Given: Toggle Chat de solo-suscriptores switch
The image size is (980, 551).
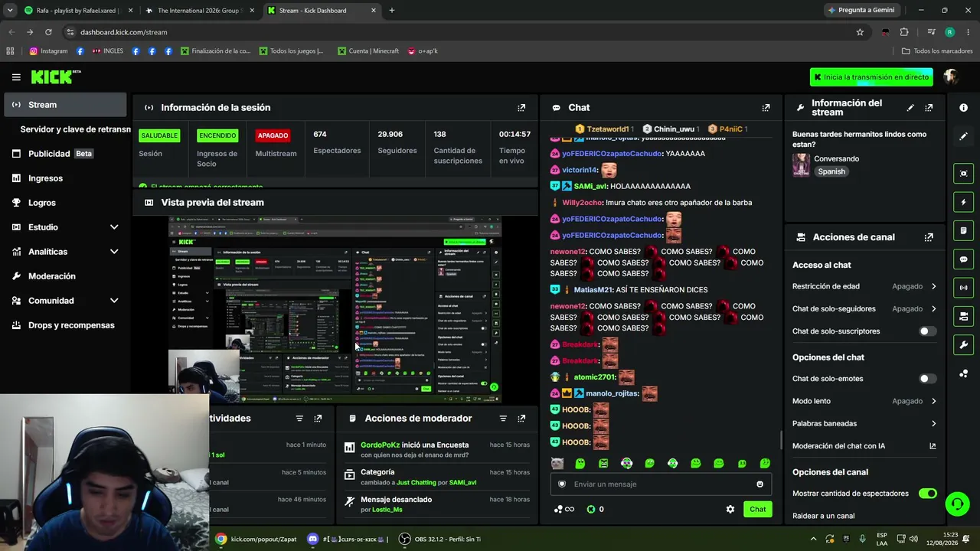Looking at the screenshot, I should point(927,331).
